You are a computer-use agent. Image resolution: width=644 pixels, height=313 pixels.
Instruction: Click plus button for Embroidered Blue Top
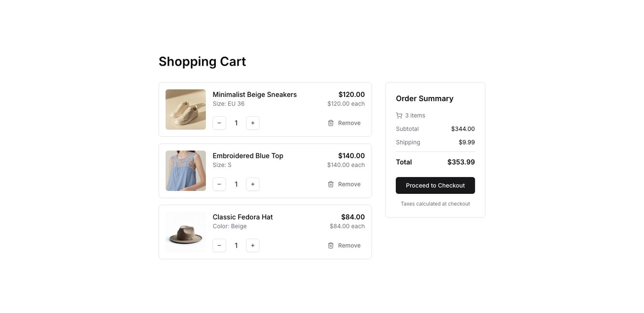click(x=253, y=184)
